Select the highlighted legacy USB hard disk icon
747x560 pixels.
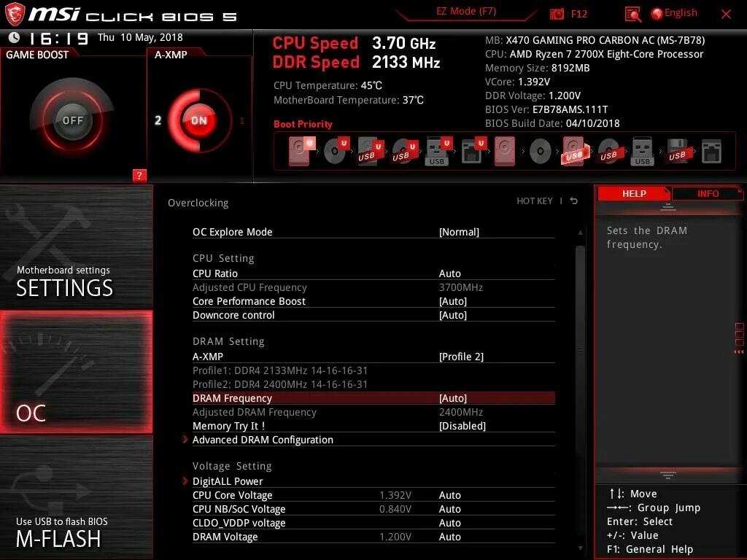coord(576,151)
